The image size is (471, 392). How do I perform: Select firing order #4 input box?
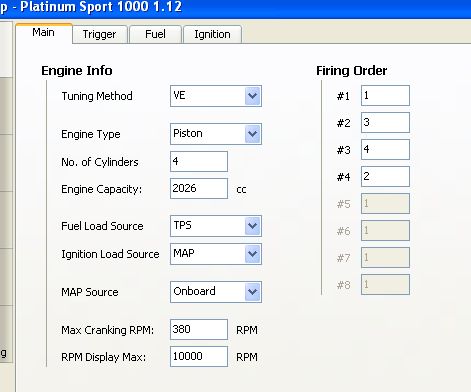pos(385,177)
